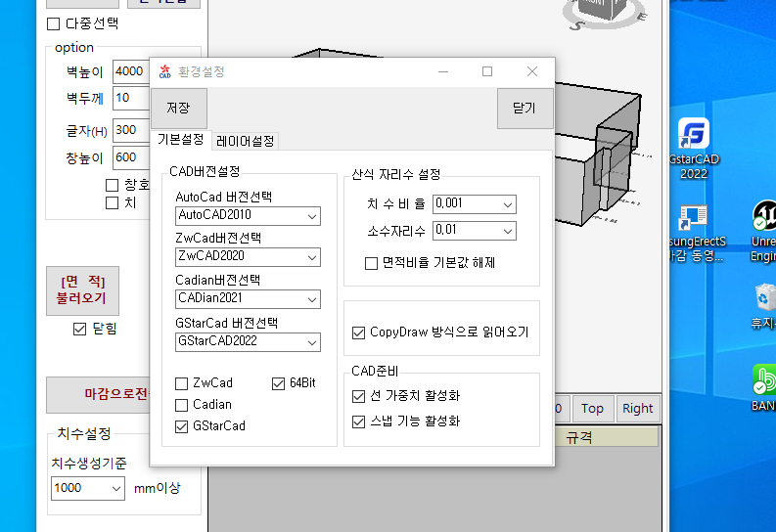Toggle the CopyDraw 방식으로 읽어오기 checkbox
The width and height of the screenshot is (776, 532).
pos(358,332)
